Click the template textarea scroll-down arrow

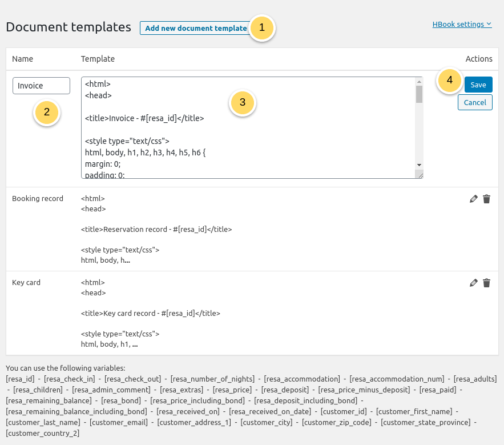[419, 165]
